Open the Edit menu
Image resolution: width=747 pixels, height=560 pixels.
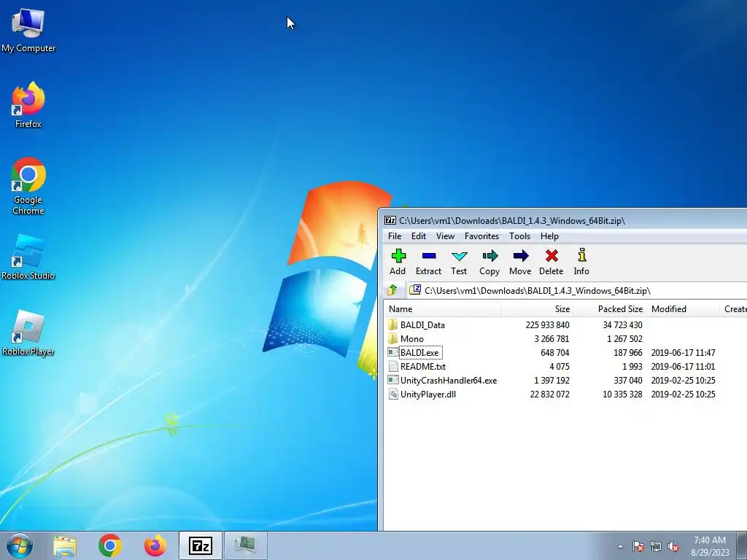point(419,236)
